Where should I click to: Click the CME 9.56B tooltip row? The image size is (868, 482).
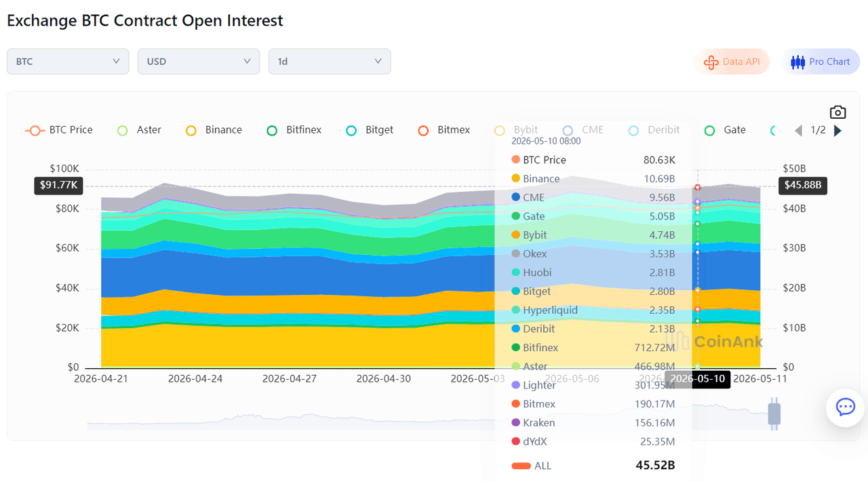[593, 198]
